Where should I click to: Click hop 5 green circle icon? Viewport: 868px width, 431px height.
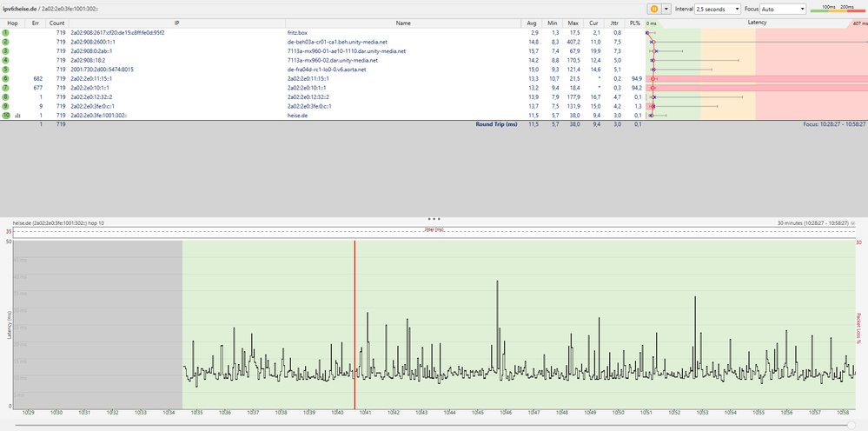tap(5, 69)
